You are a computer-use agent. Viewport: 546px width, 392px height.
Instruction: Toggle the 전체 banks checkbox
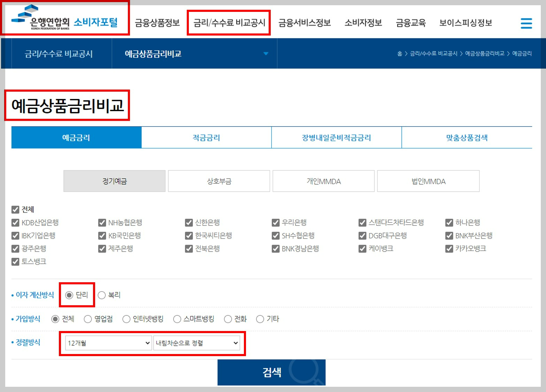click(15, 209)
